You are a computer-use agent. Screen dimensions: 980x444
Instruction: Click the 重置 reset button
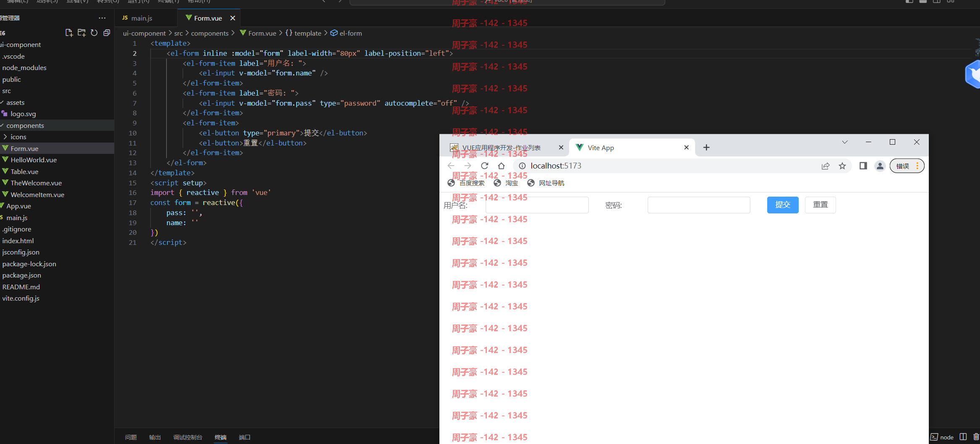coord(821,205)
